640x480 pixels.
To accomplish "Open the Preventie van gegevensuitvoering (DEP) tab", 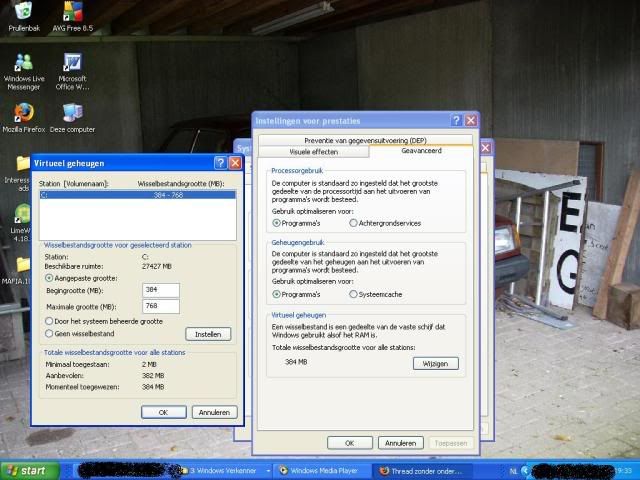I will click(364, 140).
